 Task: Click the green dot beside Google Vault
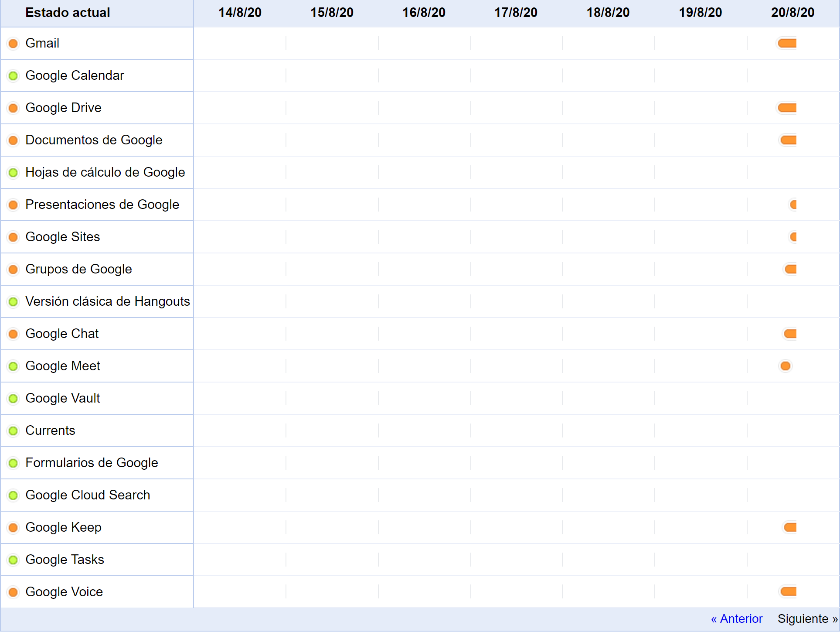[14, 399]
